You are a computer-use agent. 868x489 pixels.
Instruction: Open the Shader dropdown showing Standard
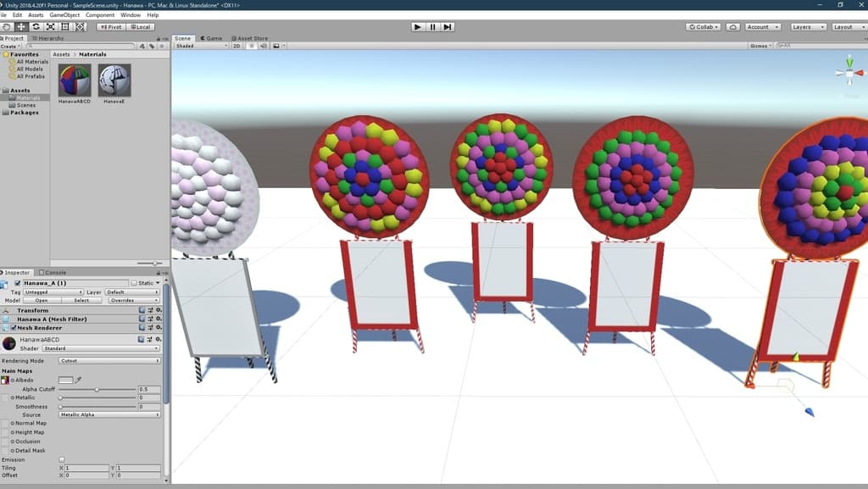point(102,348)
